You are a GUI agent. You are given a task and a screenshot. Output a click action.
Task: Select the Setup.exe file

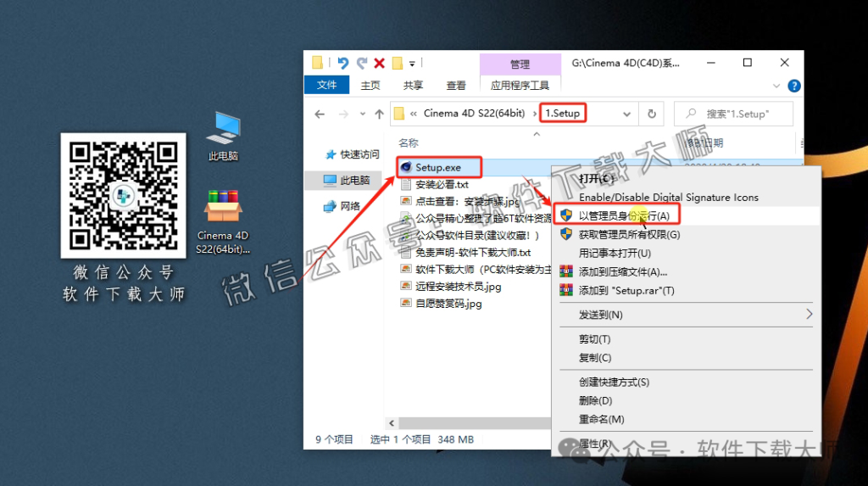pos(438,167)
